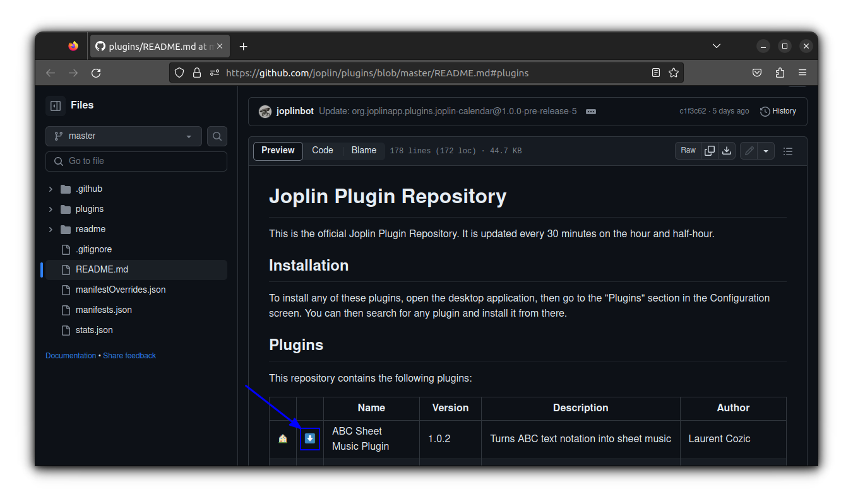The image size is (853, 504).
Task: Switch to the Blame tab
Action: click(364, 151)
